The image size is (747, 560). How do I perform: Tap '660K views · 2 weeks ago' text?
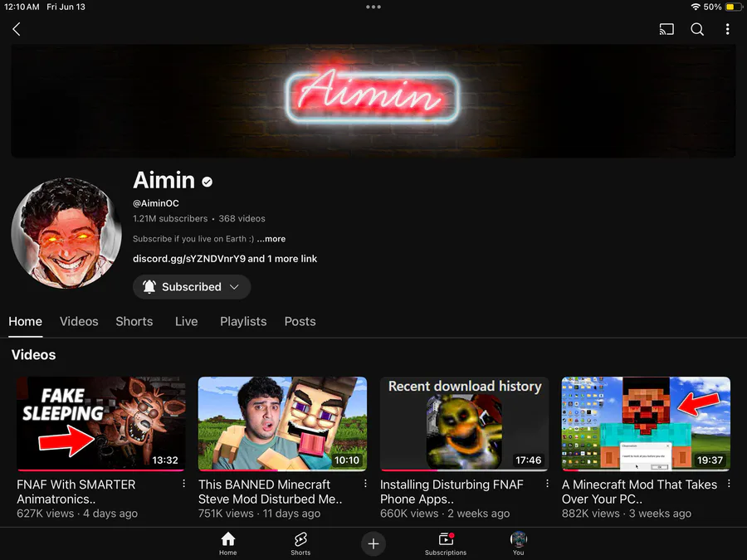coord(445,514)
